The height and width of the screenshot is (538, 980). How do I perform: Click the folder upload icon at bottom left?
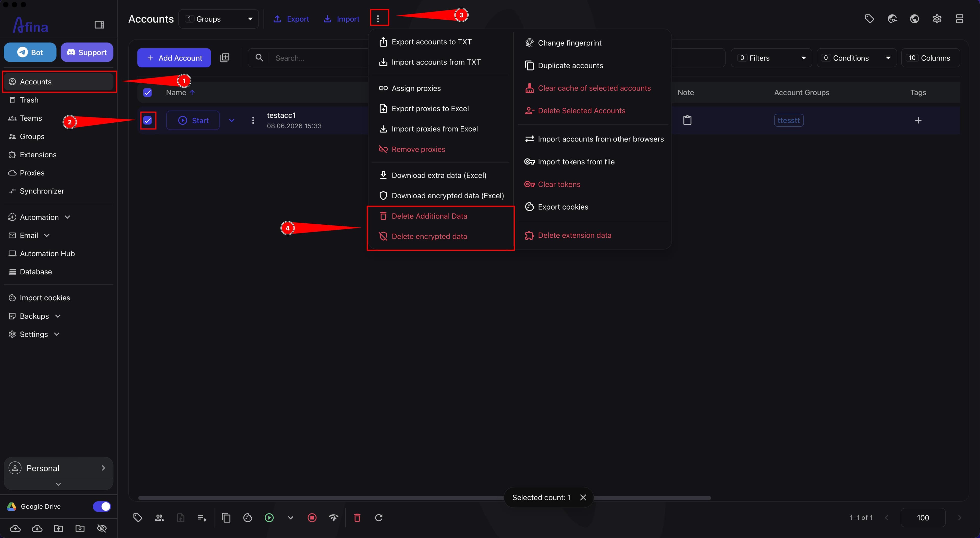(59, 529)
